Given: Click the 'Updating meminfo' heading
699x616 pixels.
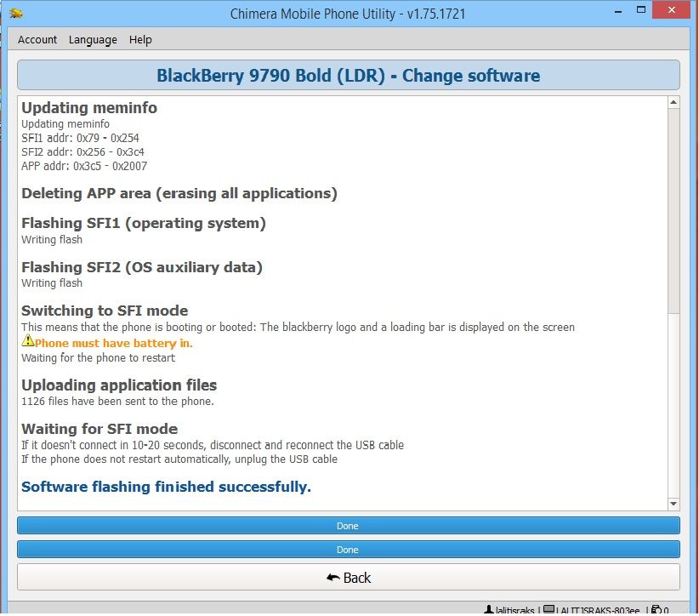Looking at the screenshot, I should [x=89, y=107].
